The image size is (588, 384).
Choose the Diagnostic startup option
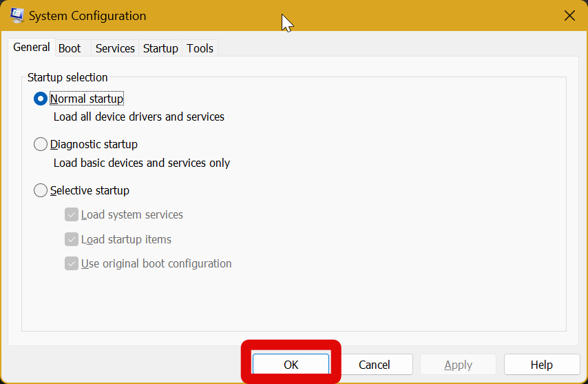(x=41, y=145)
